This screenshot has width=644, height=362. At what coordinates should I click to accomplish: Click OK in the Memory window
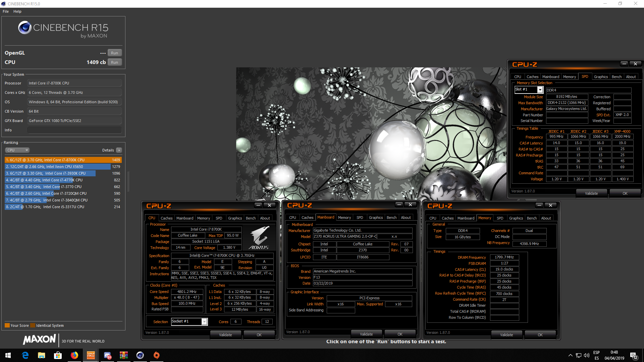pos(540,335)
